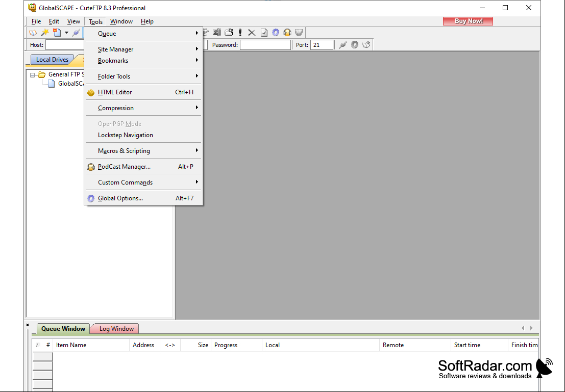This screenshot has height=392, width=565.
Task: Click the General FTP Sites folder icon
Action: [x=42, y=74]
